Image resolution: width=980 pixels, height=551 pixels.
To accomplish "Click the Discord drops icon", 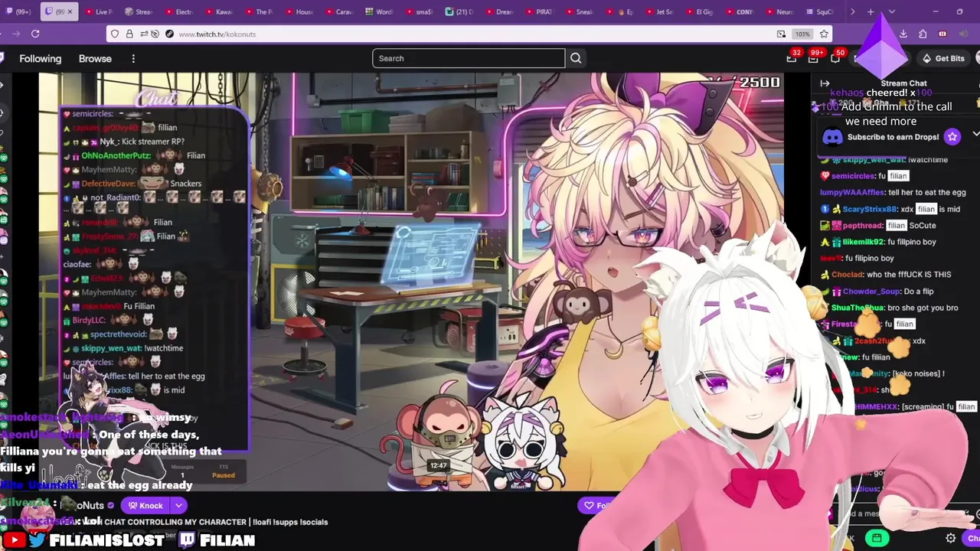I will [832, 137].
